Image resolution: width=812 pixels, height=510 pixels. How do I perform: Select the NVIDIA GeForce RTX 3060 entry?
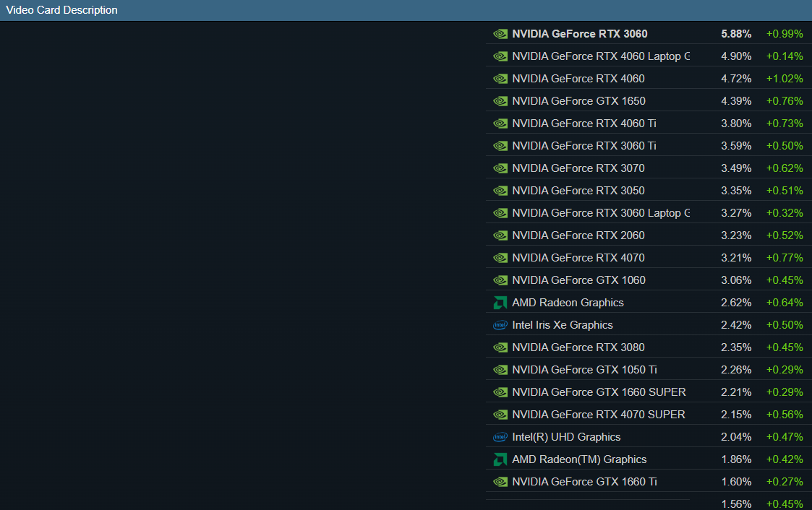coord(579,34)
